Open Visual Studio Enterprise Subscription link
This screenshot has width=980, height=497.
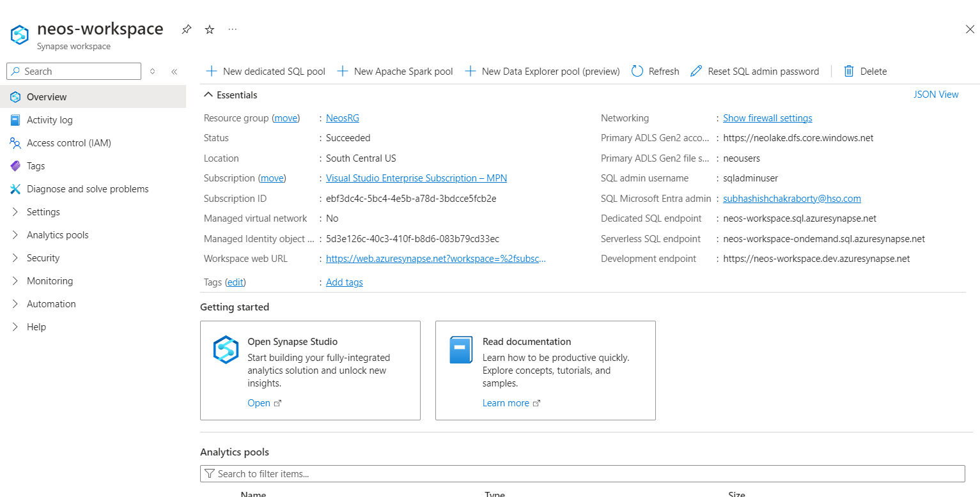click(416, 178)
